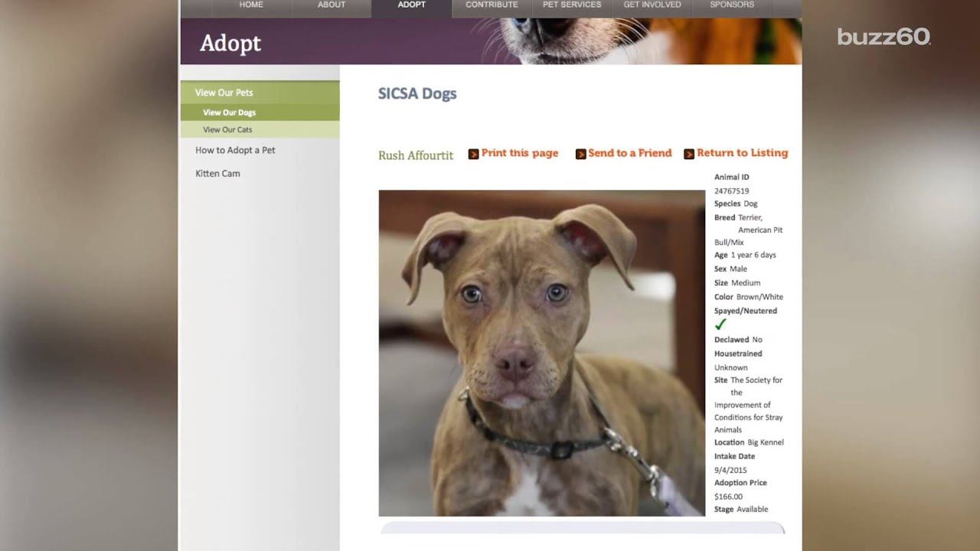Screen dimensions: 980x551
Task: Open the Get Involved menu
Action: point(652,5)
